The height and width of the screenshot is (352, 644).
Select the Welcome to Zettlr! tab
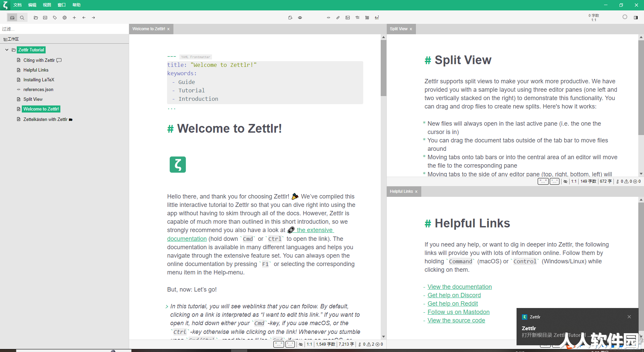point(149,29)
